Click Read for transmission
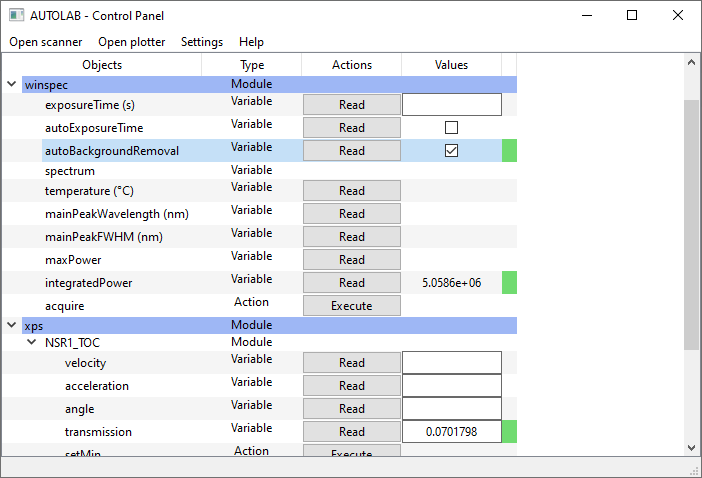702x478 pixels. click(352, 432)
